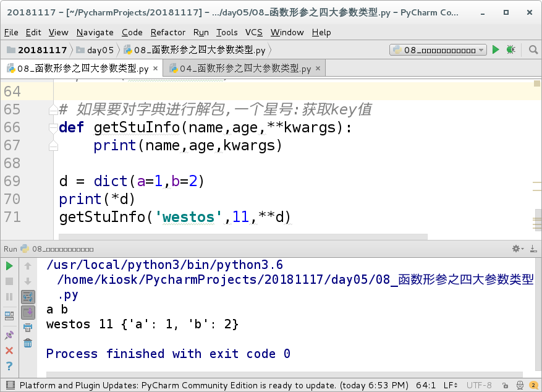Collapse the getStuInfo function fold arrow

(53, 126)
